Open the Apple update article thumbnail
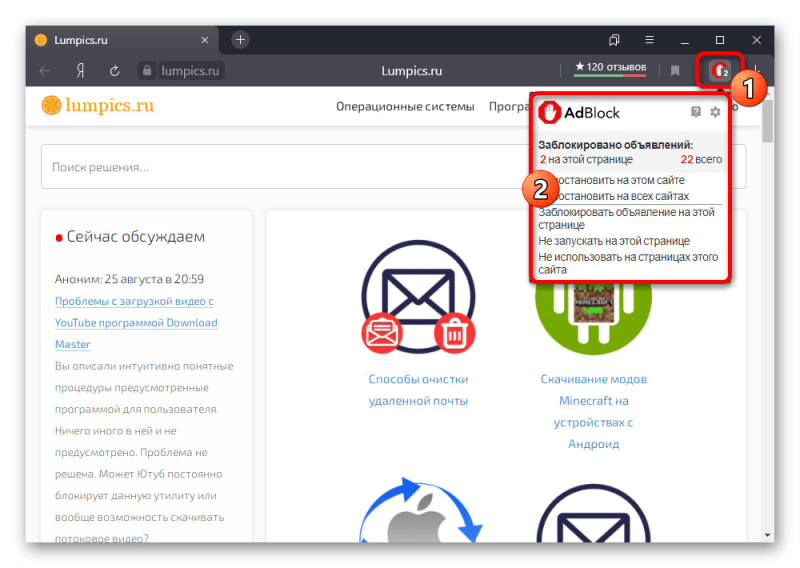 (x=420, y=510)
